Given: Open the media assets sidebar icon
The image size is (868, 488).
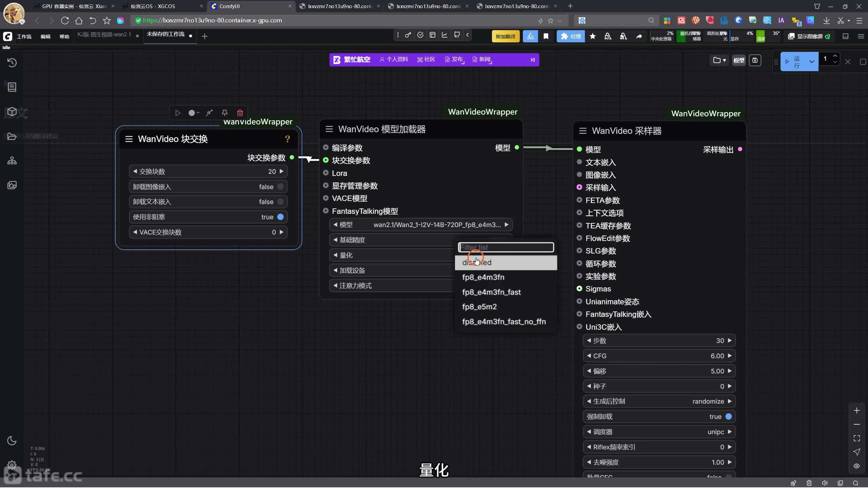Looking at the screenshot, I should (12, 185).
